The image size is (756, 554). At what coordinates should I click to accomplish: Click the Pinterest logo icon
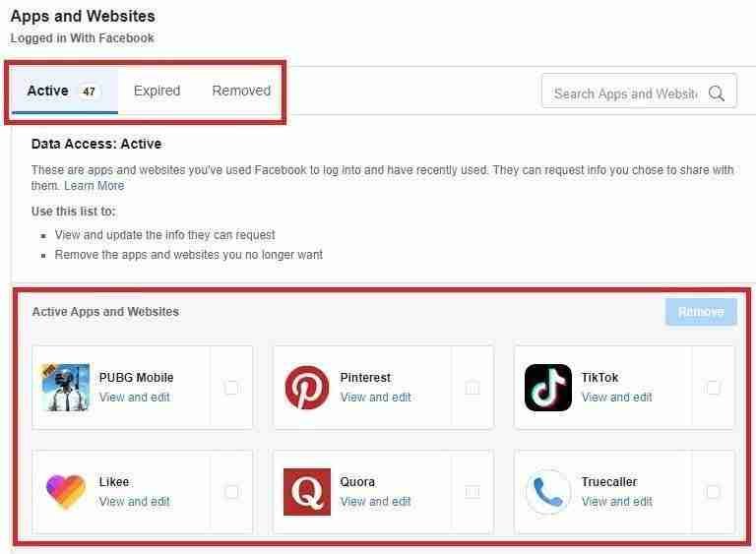tap(307, 387)
